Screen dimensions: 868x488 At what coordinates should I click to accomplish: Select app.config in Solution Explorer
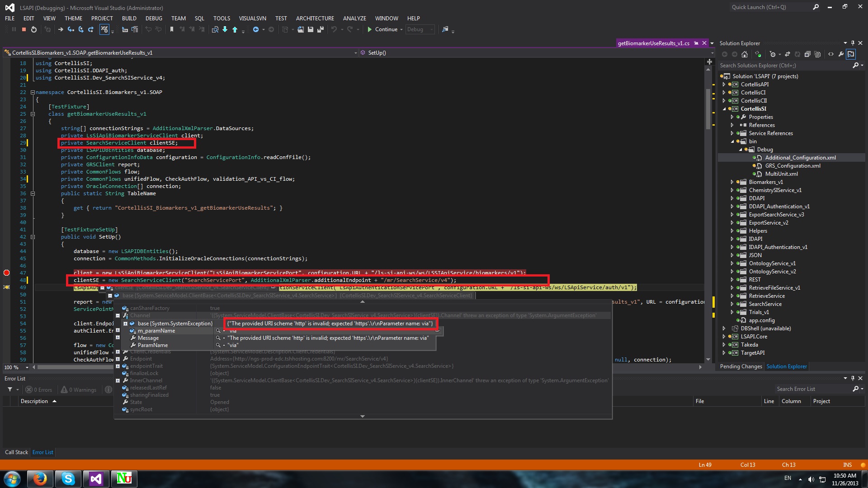(762, 320)
